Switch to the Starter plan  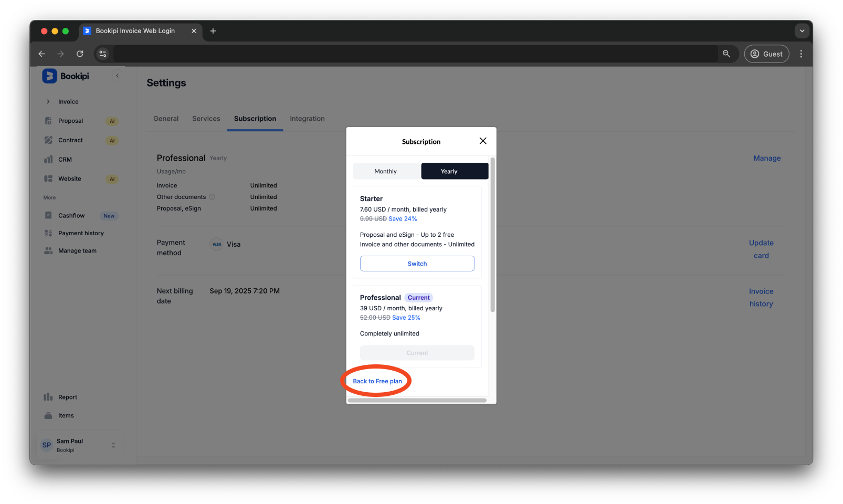coord(417,263)
